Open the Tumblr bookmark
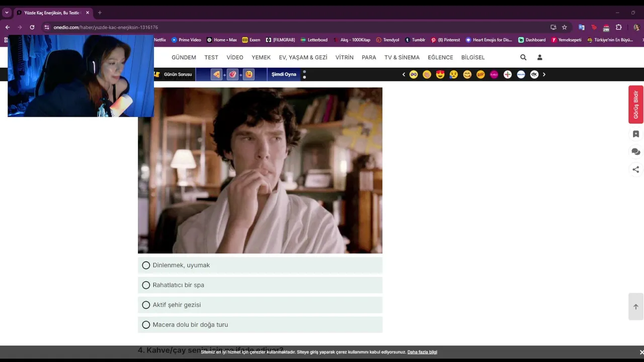The height and width of the screenshot is (362, 644). pyautogui.click(x=415, y=40)
